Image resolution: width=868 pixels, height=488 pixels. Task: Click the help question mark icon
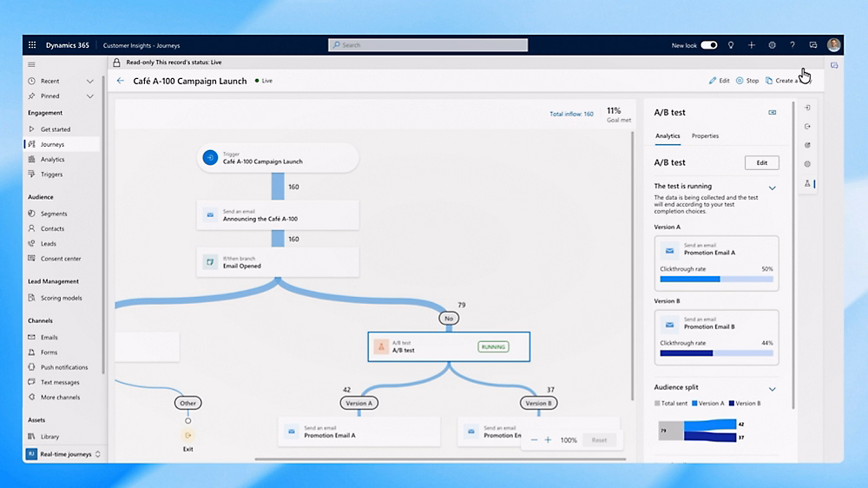[x=792, y=45]
